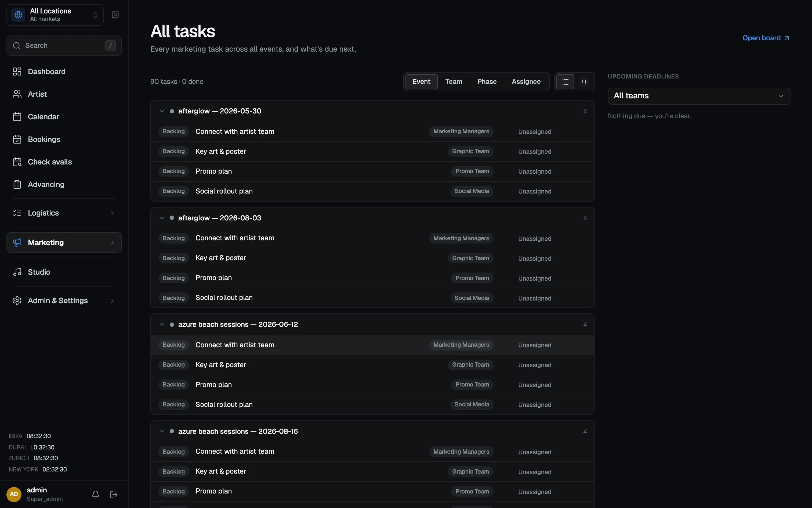The image size is (812, 508).
Task: Open Key art & poster under azure 2026-08-16
Action: point(221,471)
